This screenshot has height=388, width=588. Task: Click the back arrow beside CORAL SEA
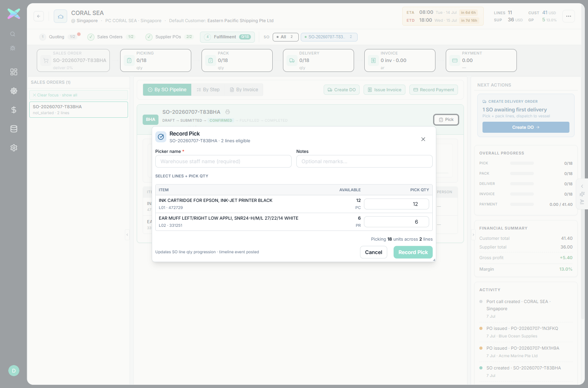[x=39, y=16]
